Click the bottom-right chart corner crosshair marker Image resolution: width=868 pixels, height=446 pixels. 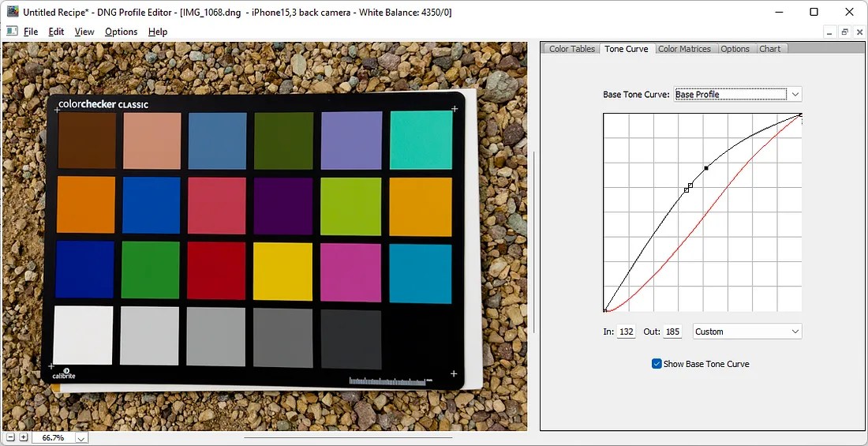click(x=454, y=374)
